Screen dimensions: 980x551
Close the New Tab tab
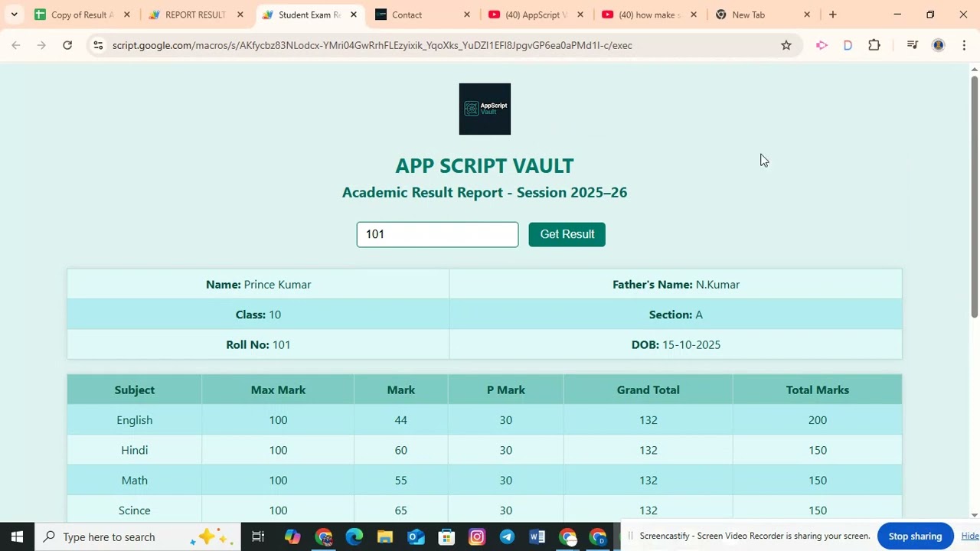[x=807, y=15]
